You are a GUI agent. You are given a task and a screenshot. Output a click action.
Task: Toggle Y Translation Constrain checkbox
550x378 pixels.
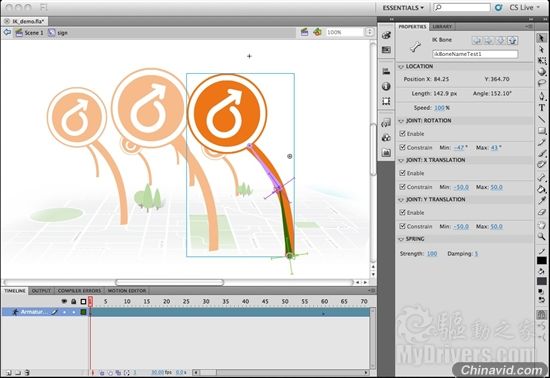click(402, 226)
